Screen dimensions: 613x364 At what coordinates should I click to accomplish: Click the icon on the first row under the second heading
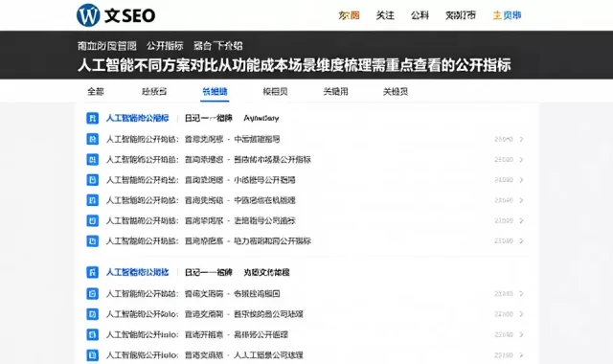(x=92, y=294)
